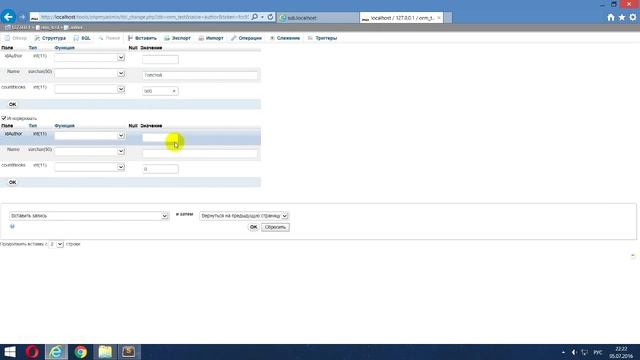The height and width of the screenshot is (360, 640).
Task: Open Windows Start button
Action: point(10,352)
